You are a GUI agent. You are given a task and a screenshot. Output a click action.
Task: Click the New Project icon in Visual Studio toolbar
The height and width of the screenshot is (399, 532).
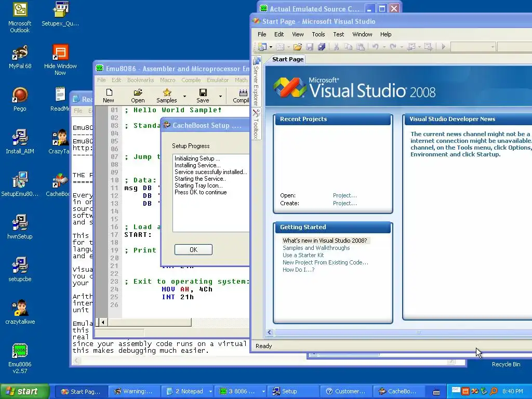(262, 46)
